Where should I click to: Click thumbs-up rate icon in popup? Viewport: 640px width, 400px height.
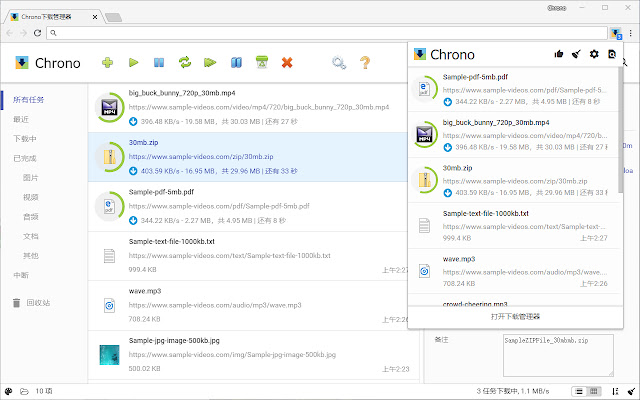pyautogui.click(x=558, y=54)
